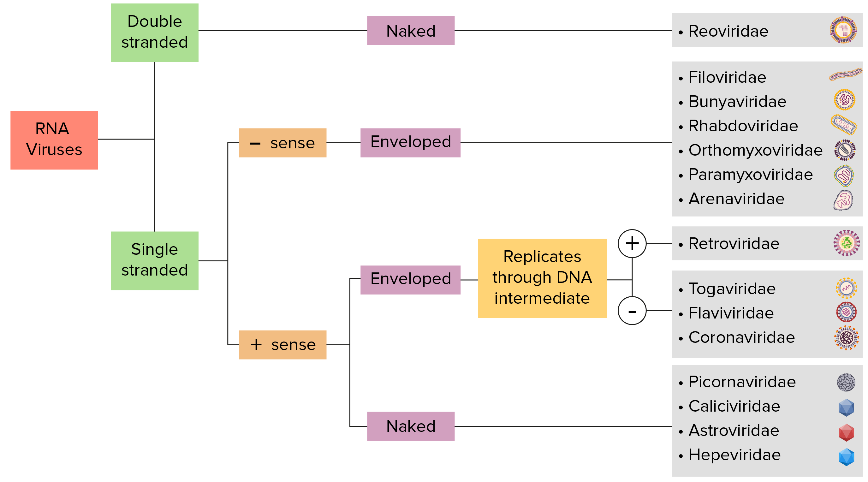The height and width of the screenshot is (482, 868).
Task: Click the Picornaviridae icosahedral virus icon
Action: (846, 383)
